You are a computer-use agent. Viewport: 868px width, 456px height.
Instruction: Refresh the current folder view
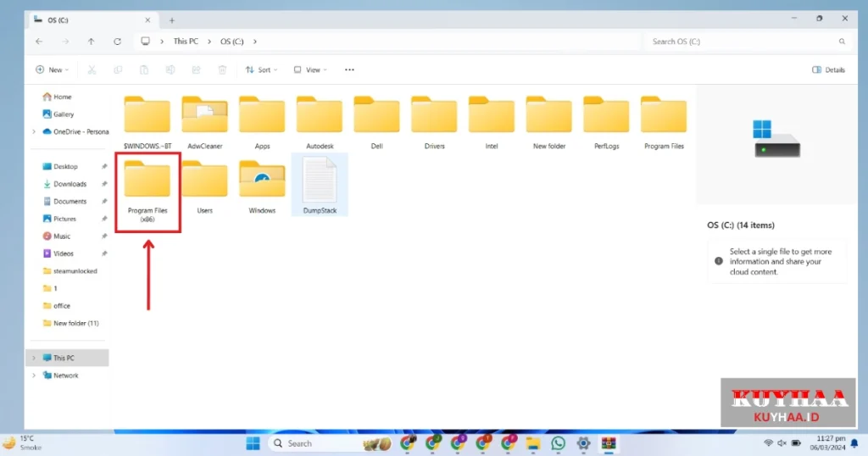click(117, 42)
